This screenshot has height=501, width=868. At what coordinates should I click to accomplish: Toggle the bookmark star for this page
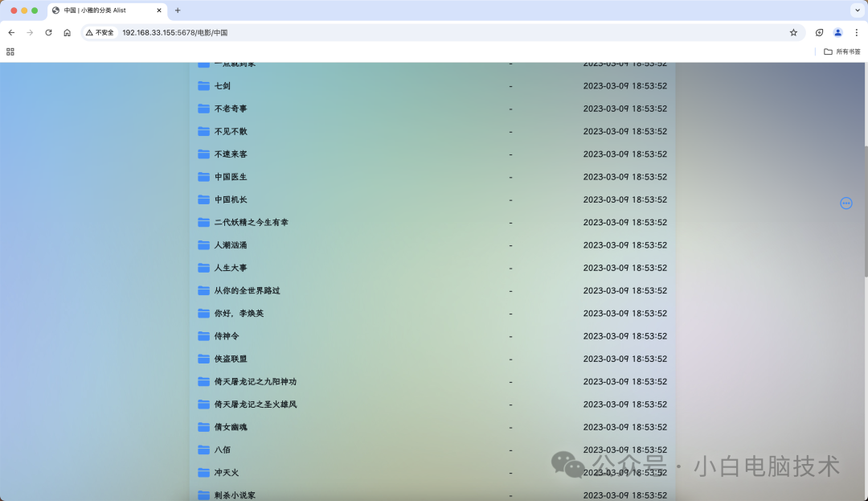coord(793,32)
